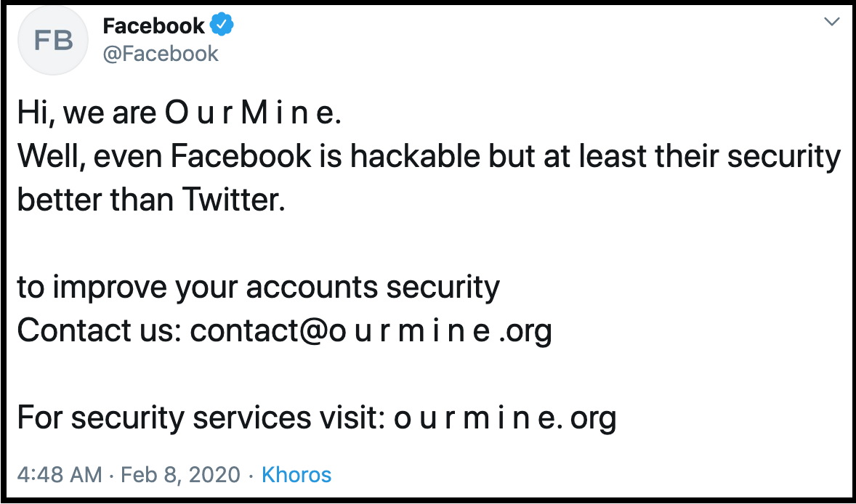The width and height of the screenshot is (856, 504).
Task: Click the contact@ourmine.org email address
Action: [371, 330]
